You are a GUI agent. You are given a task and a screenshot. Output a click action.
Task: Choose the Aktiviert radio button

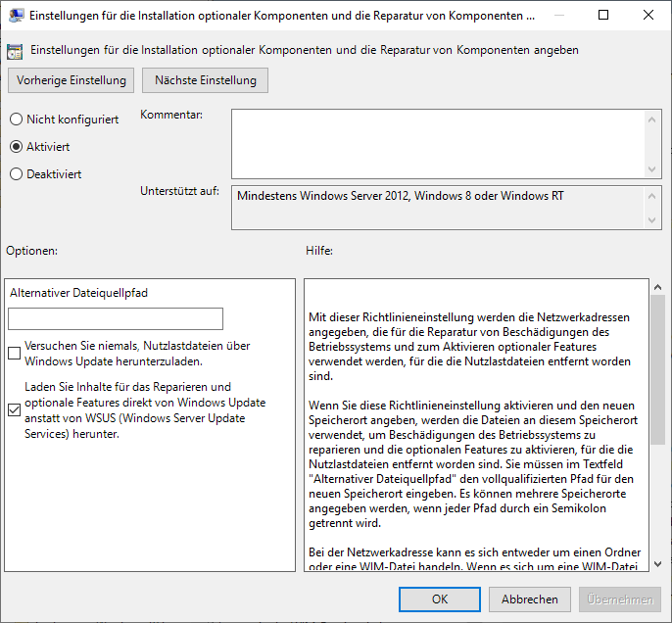click(x=16, y=147)
